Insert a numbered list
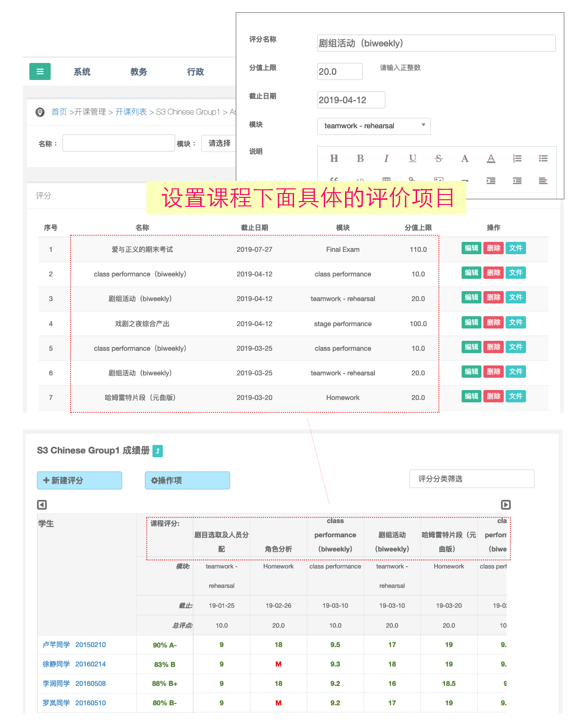588x728 pixels. [517, 159]
